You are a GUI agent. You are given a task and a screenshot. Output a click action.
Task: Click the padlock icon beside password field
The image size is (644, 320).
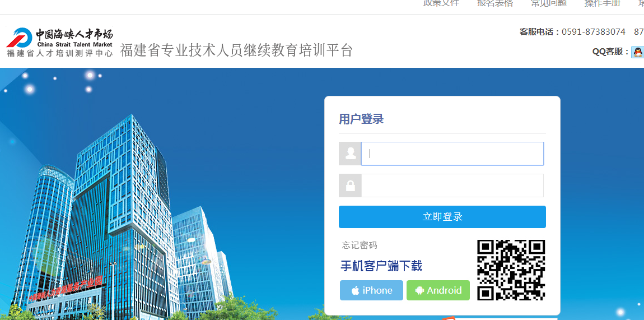pyautogui.click(x=351, y=185)
